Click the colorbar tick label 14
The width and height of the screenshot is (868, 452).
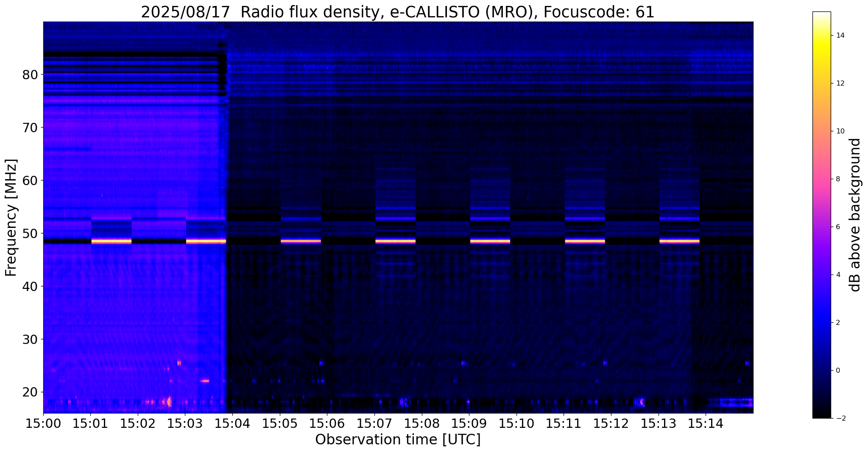click(840, 36)
